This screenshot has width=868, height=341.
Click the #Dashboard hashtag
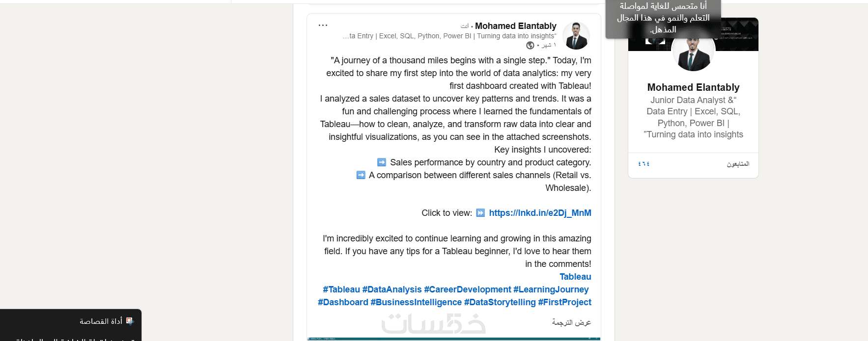point(343,302)
